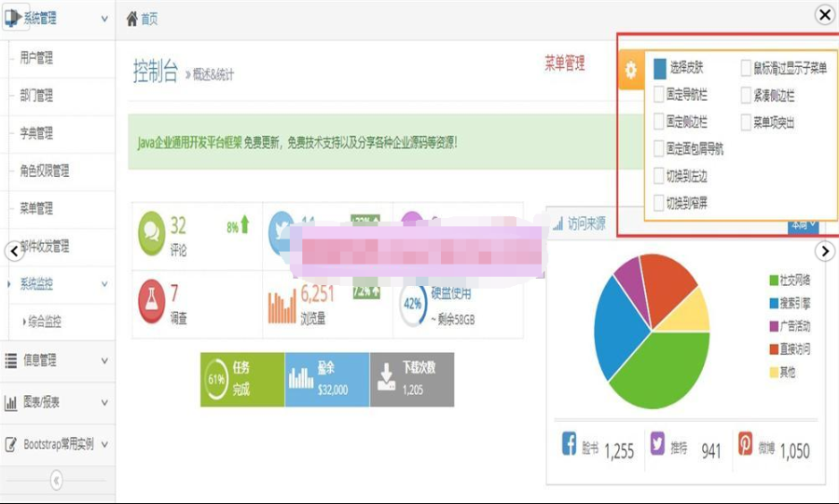Open 角色权限管理 in sidebar

click(45, 171)
